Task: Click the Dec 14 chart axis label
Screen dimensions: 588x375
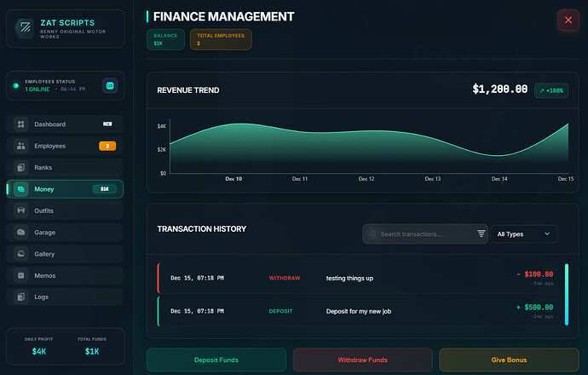Action: pyautogui.click(x=499, y=179)
